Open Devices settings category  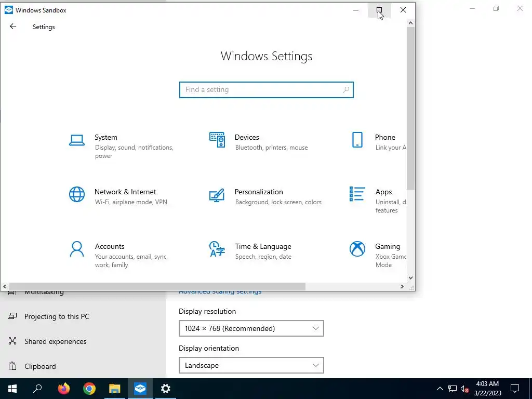coord(259,142)
